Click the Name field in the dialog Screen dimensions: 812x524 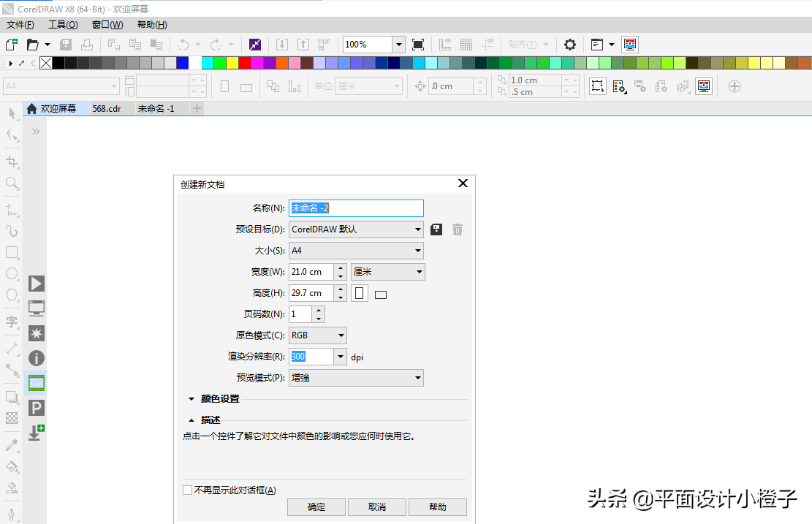click(356, 208)
